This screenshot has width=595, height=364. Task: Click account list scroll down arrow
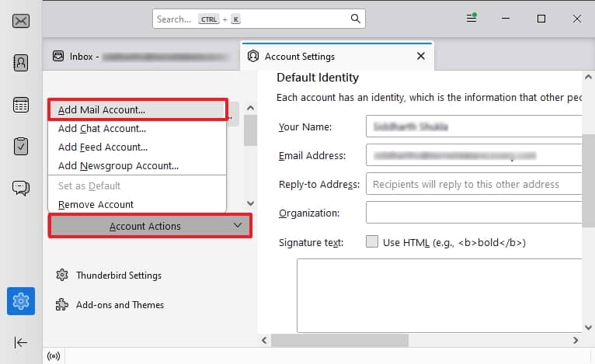[250, 203]
